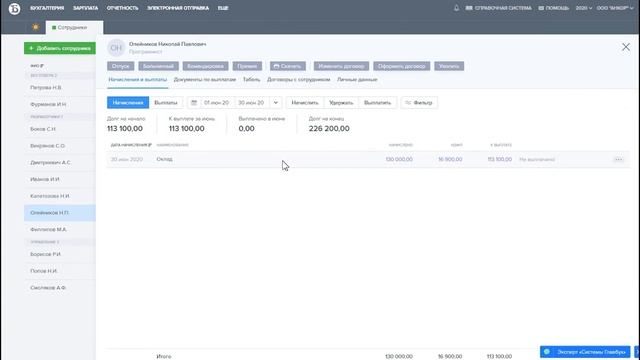The height and width of the screenshot is (360, 640).
Task: Click the start date 01 июн 20
Action: coord(216,103)
